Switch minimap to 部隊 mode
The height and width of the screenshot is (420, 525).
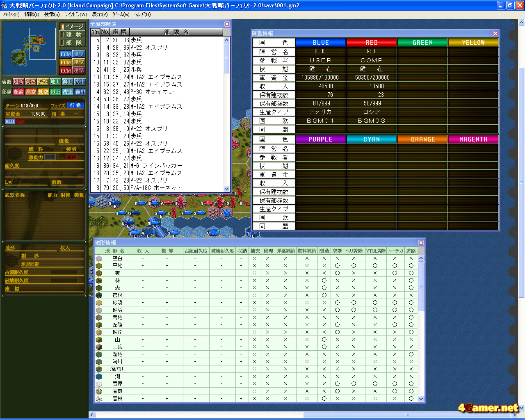(x=72, y=43)
